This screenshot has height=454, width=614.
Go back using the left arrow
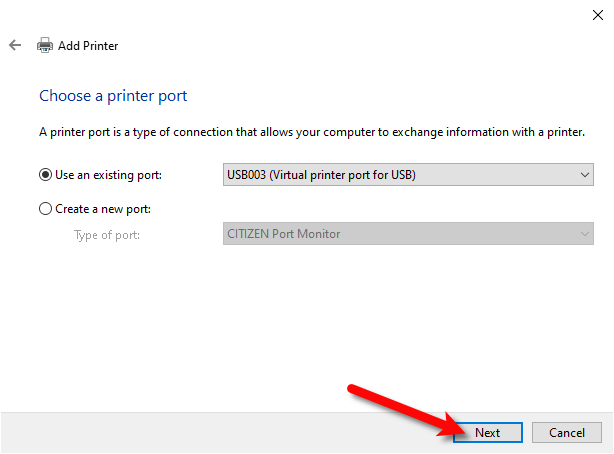pyautogui.click(x=15, y=45)
